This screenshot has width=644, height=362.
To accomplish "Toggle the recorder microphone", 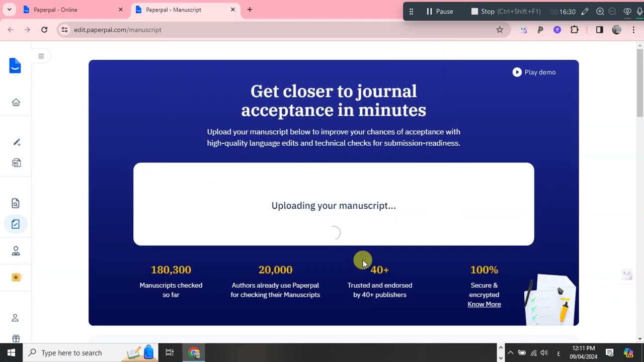I will point(639,11).
